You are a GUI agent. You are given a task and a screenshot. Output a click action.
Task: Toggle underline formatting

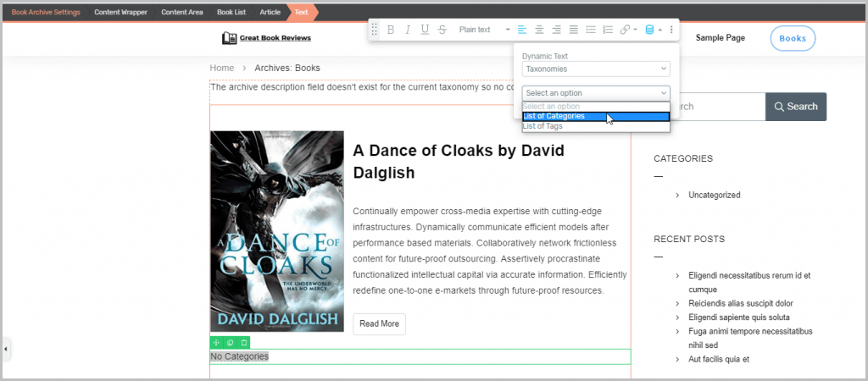(425, 30)
